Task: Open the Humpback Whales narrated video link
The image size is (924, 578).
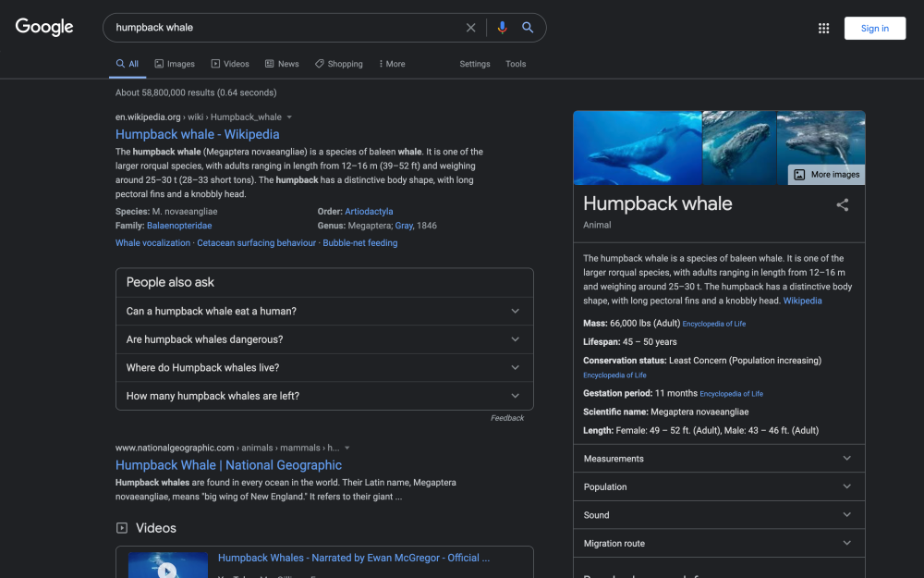Action: pos(354,558)
